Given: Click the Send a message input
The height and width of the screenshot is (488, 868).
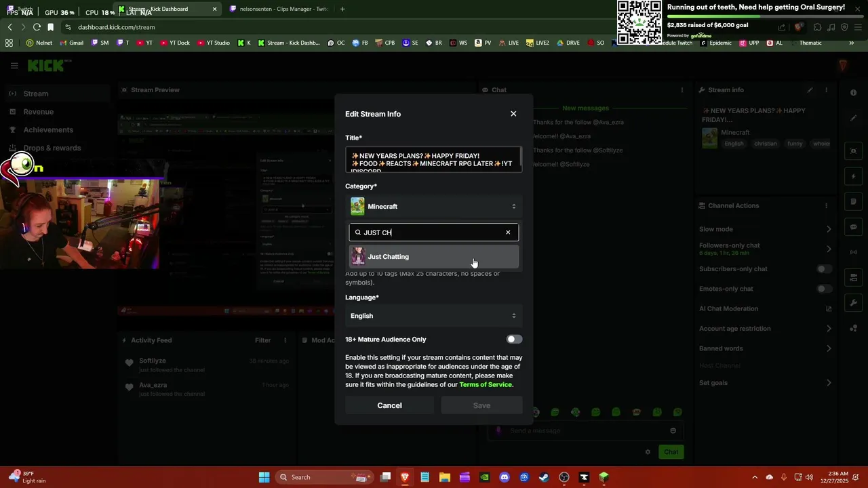Looking at the screenshot, I should tap(587, 430).
